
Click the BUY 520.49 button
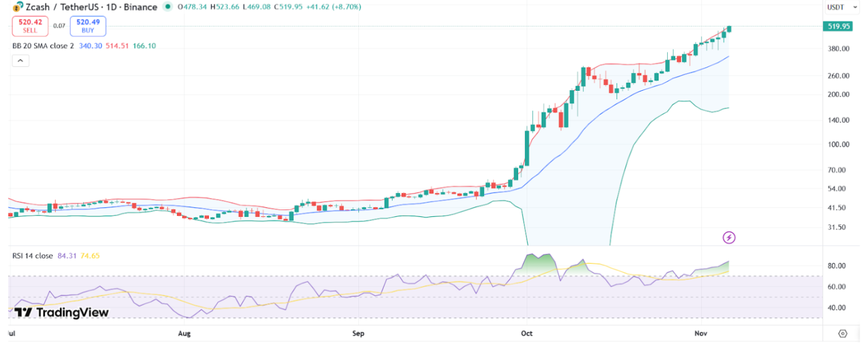(87, 26)
